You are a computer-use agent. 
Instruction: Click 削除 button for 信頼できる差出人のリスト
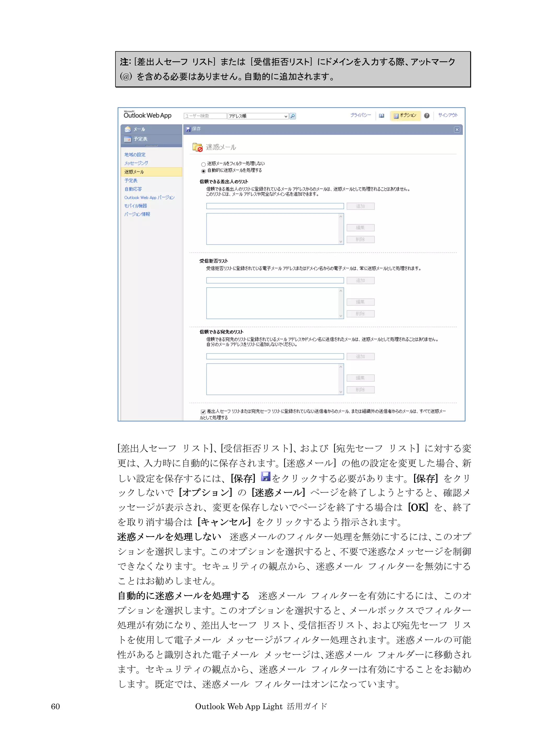pos(360,239)
